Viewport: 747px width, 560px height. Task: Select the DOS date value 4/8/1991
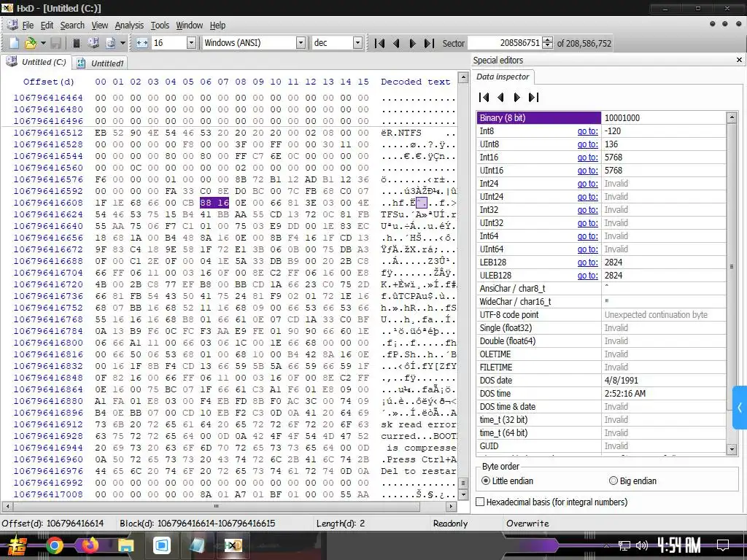click(622, 381)
